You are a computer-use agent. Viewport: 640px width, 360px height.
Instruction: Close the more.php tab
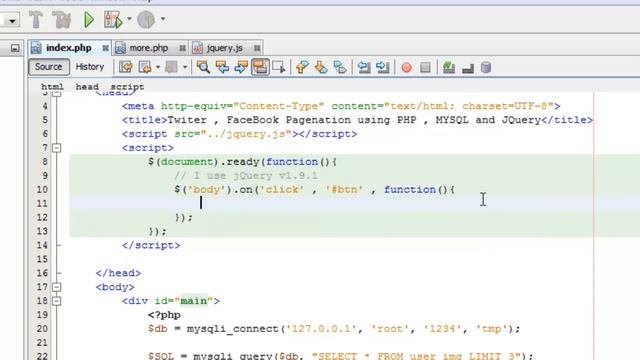click(x=182, y=48)
